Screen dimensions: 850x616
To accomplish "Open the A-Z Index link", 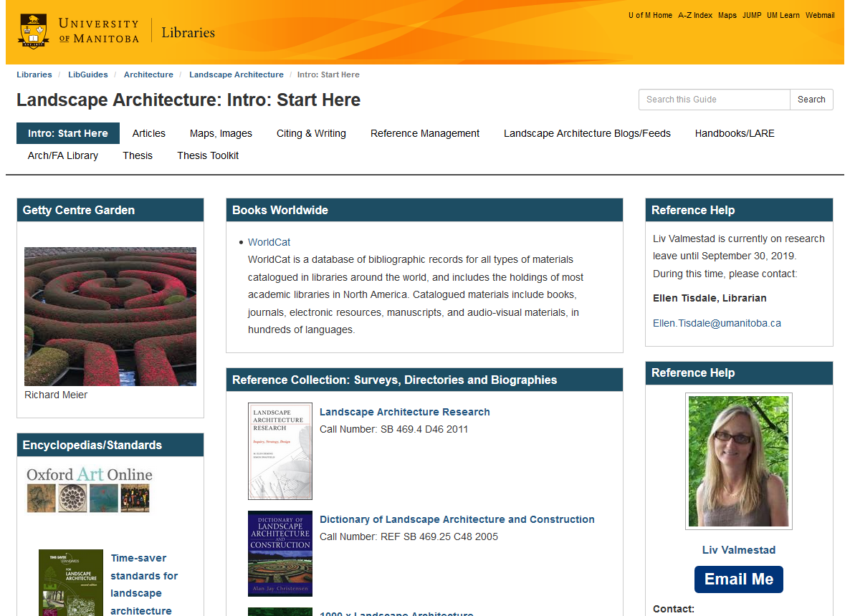I will click(695, 15).
